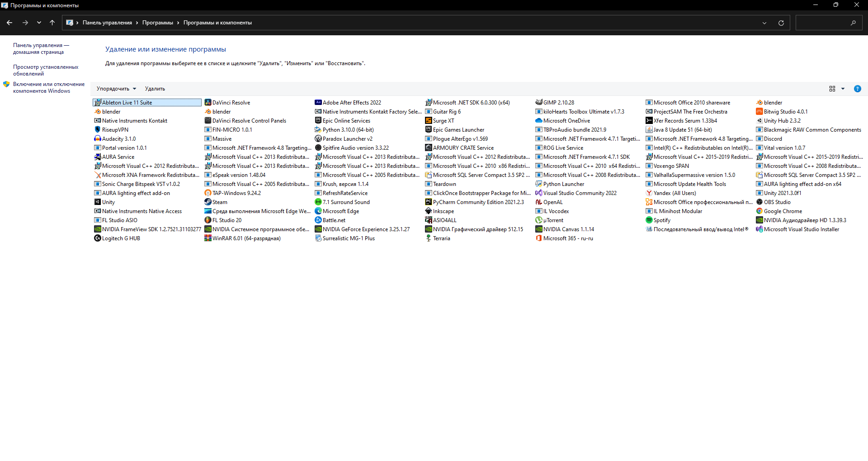
Task: Click the OBS Studio icon
Action: pos(759,202)
